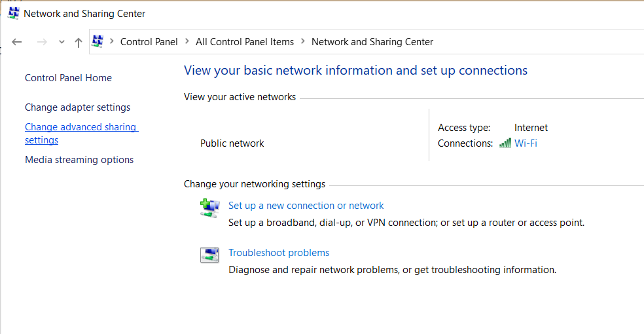Click empty address bar area to edit path

click(537, 42)
